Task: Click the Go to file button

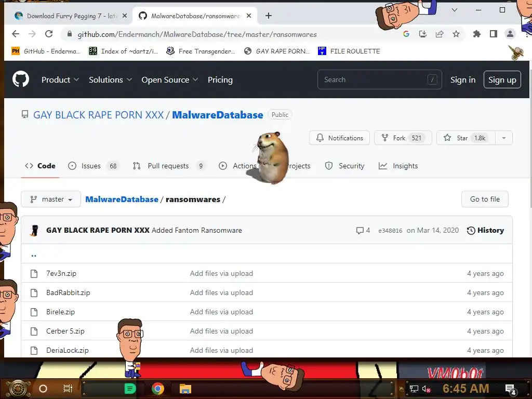Action: point(485,199)
